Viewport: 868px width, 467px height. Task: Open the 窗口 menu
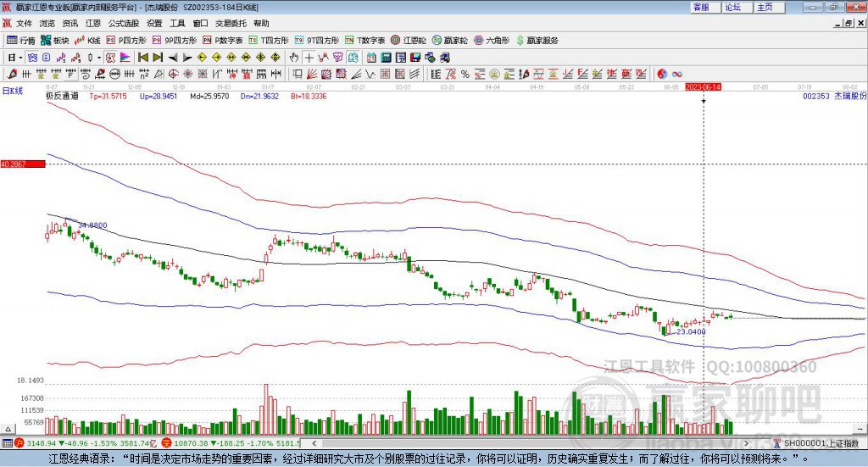click(x=200, y=23)
